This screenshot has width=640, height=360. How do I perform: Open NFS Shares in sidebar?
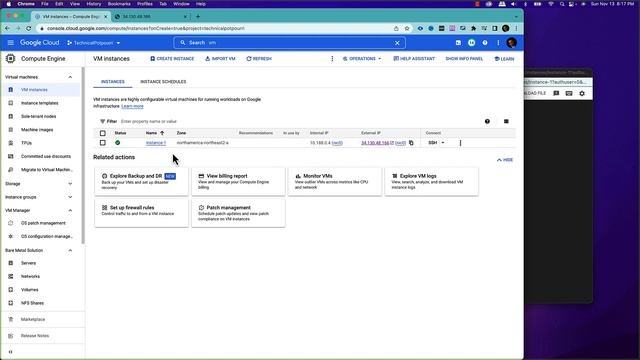point(32,303)
